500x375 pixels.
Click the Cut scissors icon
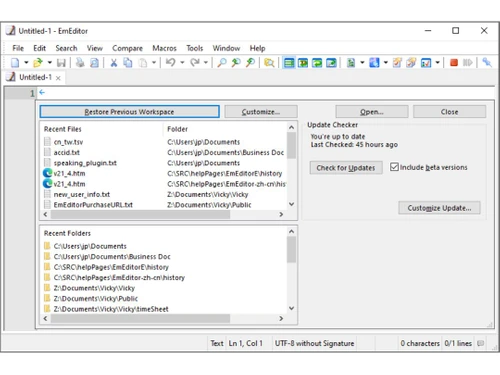[114, 63]
